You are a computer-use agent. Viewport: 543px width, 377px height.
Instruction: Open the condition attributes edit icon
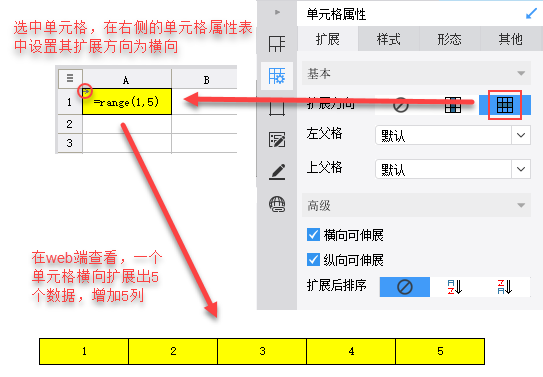pyautogui.click(x=277, y=140)
